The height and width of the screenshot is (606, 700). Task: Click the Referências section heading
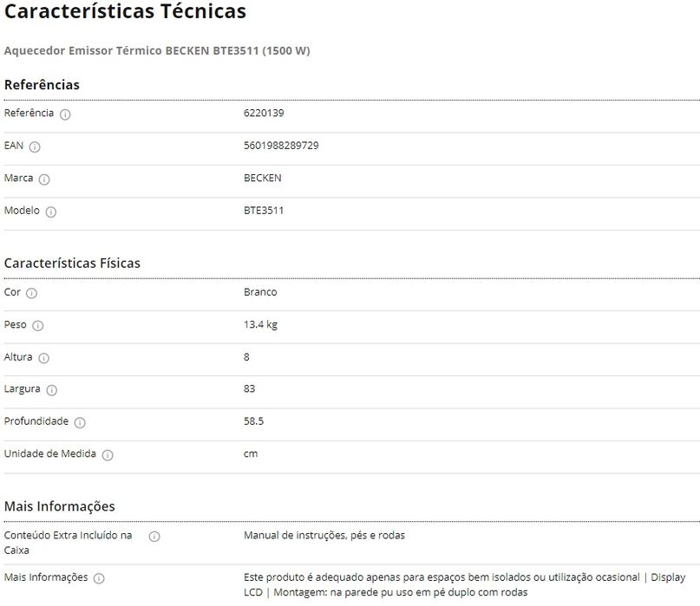tap(42, 85)
